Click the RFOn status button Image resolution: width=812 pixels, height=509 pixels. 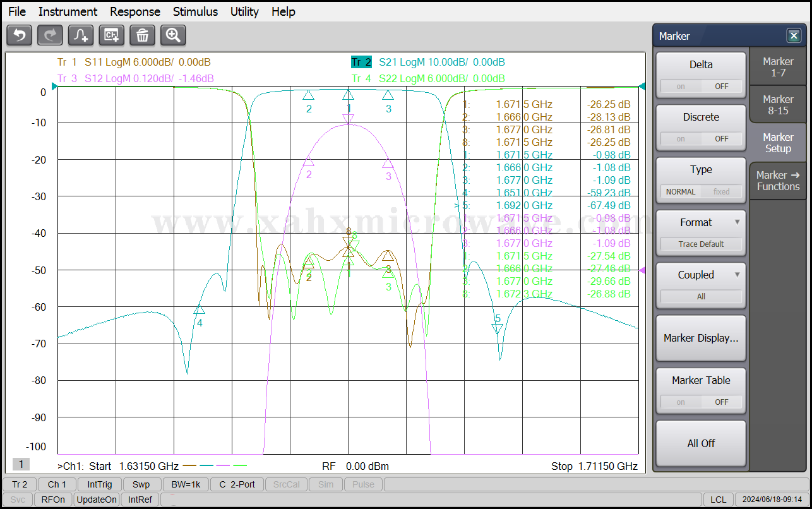pyautogui.click(x=53, y=500)
